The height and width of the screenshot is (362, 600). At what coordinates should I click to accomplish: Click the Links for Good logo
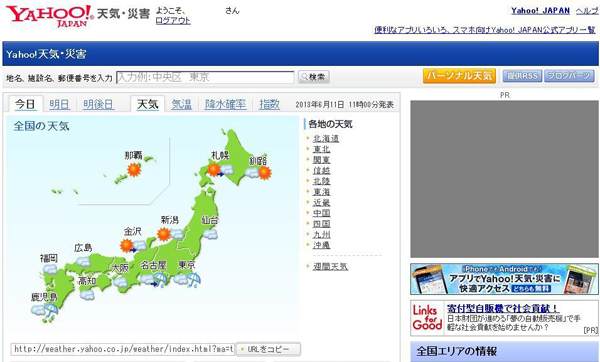tap(427, 318)
